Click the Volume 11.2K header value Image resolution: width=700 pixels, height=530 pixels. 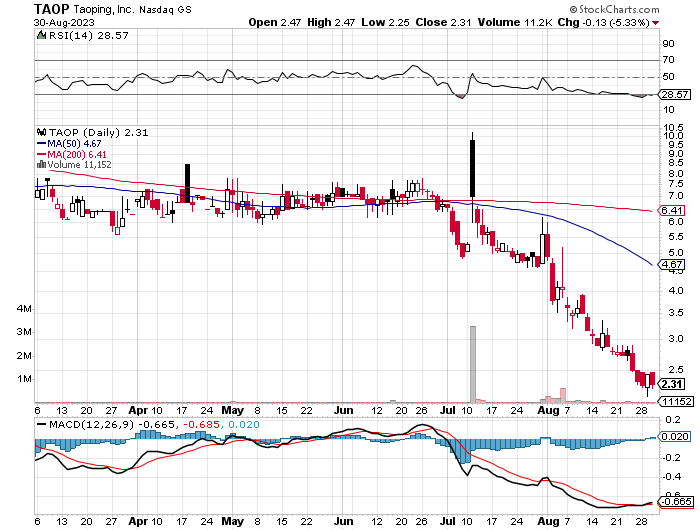515,22
